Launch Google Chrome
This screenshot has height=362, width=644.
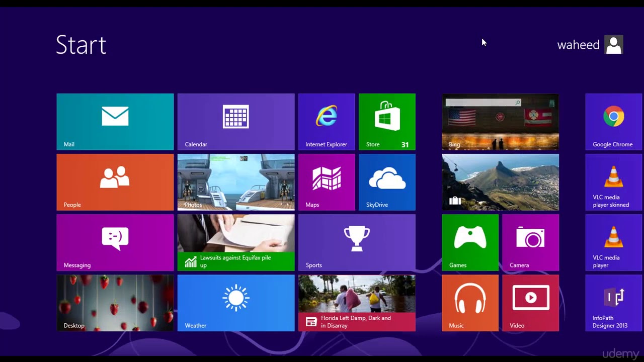click(614, 122)
